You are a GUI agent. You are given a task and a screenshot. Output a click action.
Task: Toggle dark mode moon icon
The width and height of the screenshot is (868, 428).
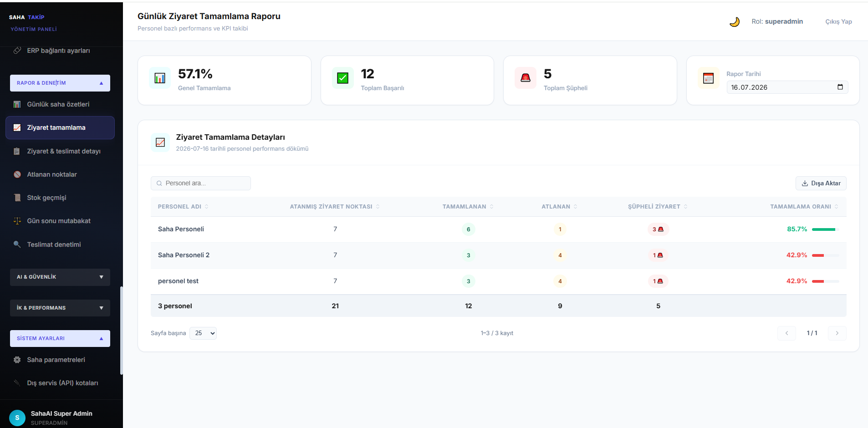pos(734,21)
